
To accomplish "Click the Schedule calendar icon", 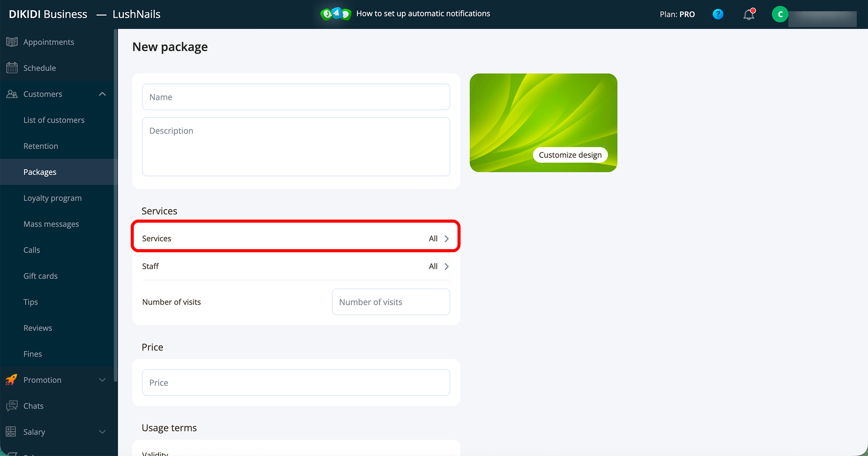I will (12, 68).
